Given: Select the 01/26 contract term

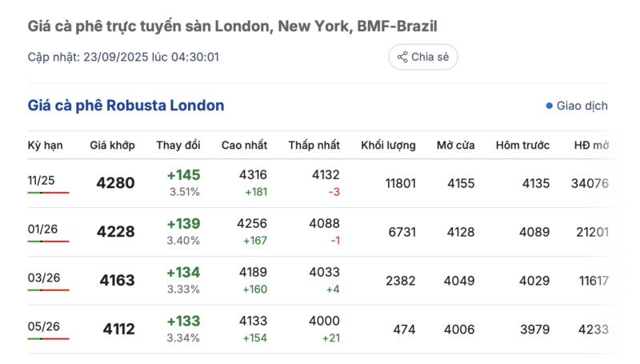Looking at the screenshot, I should click(41, 230).
